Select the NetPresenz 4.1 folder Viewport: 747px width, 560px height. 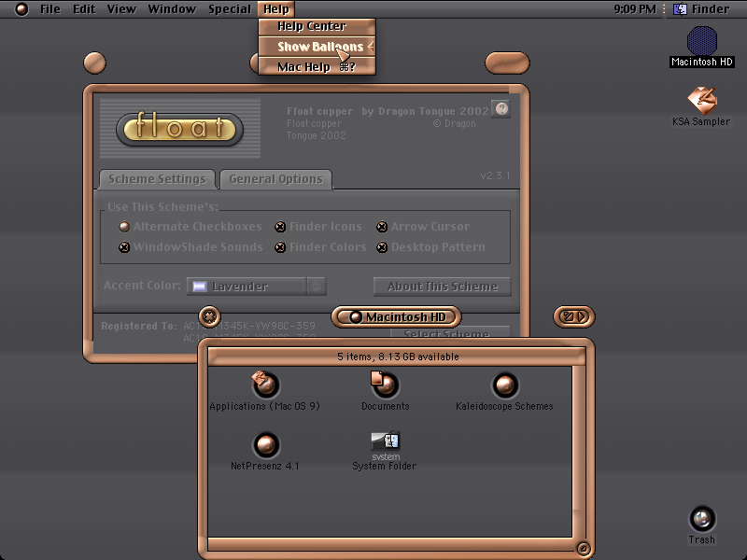coord(265,451)
